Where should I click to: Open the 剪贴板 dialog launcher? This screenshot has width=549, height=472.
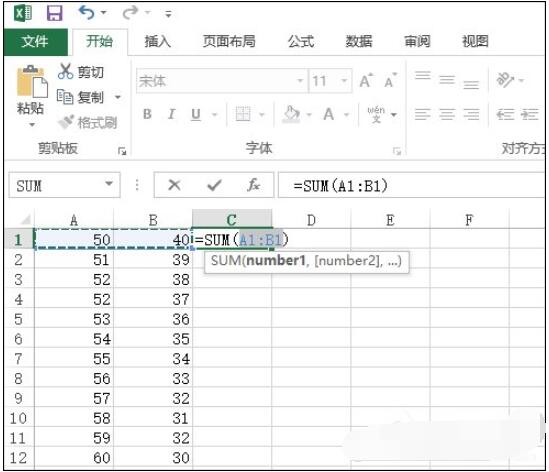[122, 151]
